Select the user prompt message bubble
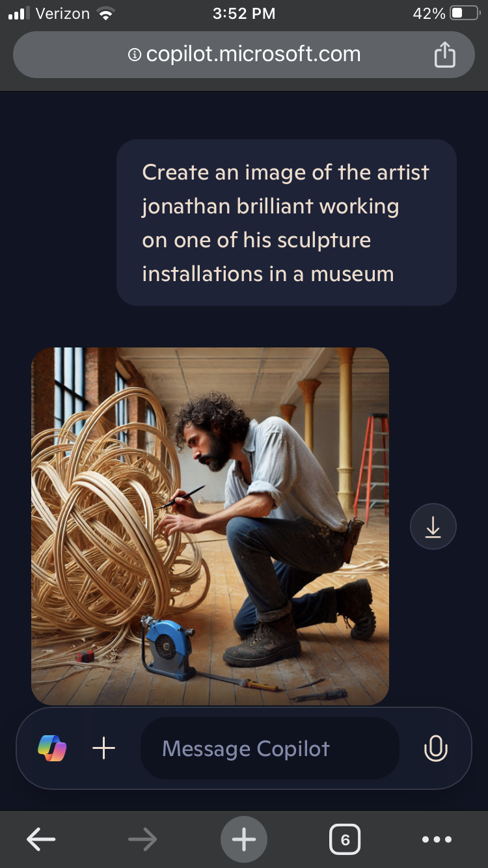488x868 pixels. (286, 223)
